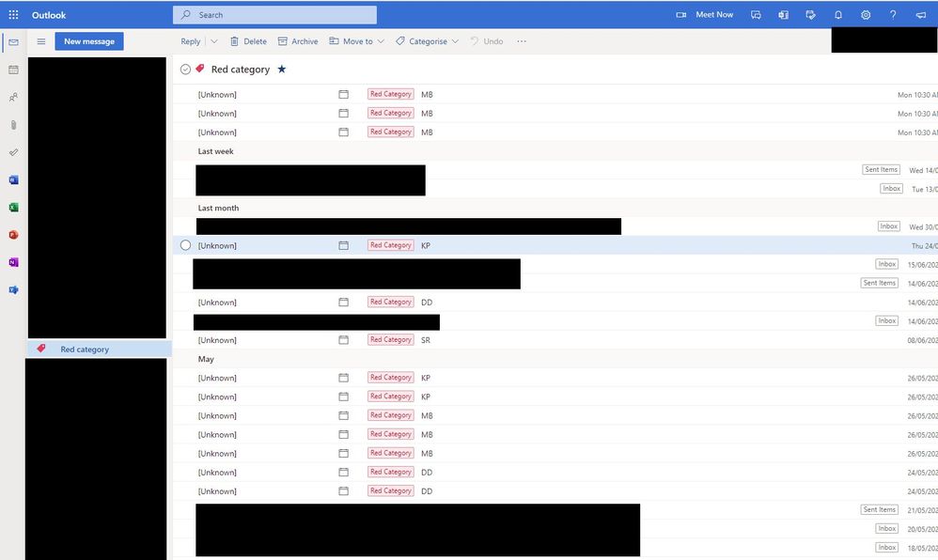Open feedback megaphone icon

point(921,15)
